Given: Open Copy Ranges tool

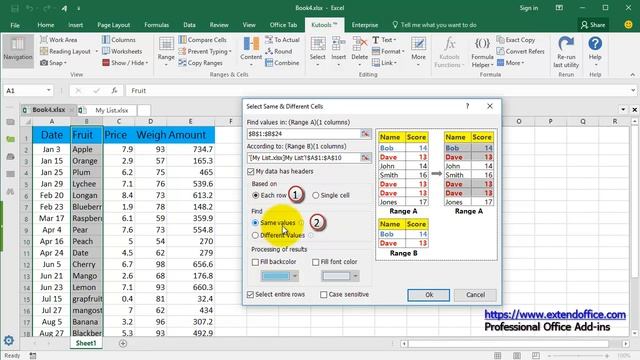Looking at the screenshot, I should (x=200, y=63).
